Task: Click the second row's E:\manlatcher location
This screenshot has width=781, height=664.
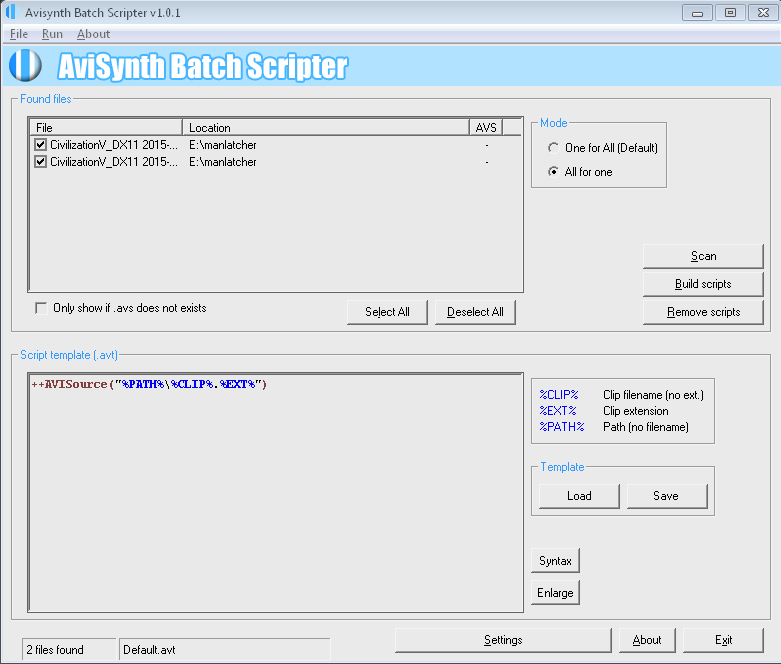Action: point(223,162)
